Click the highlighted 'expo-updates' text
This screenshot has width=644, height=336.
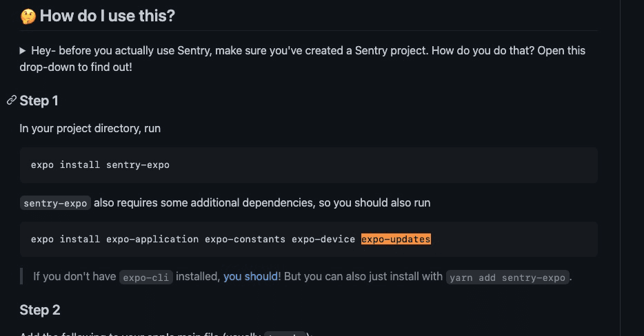click(x=396, y=239)
